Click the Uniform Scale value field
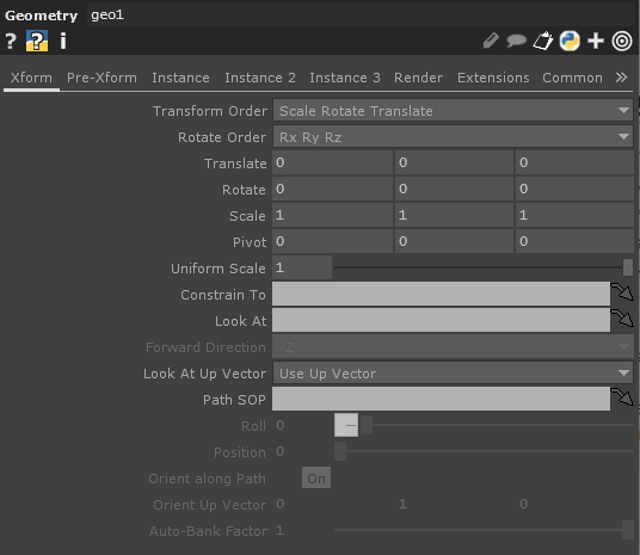The width and height of the screenshot is (640, 555). 302,268
